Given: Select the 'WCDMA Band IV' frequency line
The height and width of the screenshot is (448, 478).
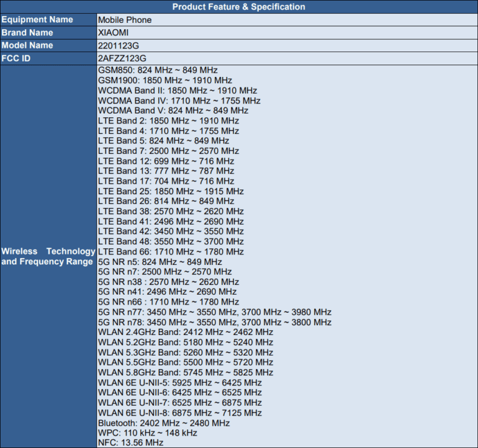Looking at the screenshot, I should pos(179,101).
